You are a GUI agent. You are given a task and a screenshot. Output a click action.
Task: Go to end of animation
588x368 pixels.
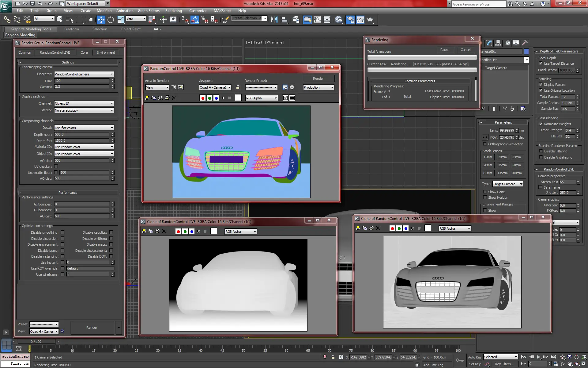553,357
